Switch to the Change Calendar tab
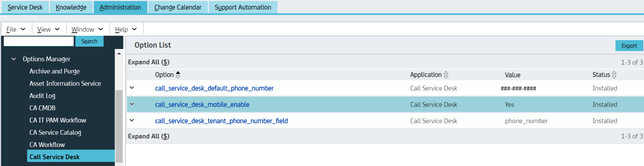644x166 pixels. (x=177, y=7)
